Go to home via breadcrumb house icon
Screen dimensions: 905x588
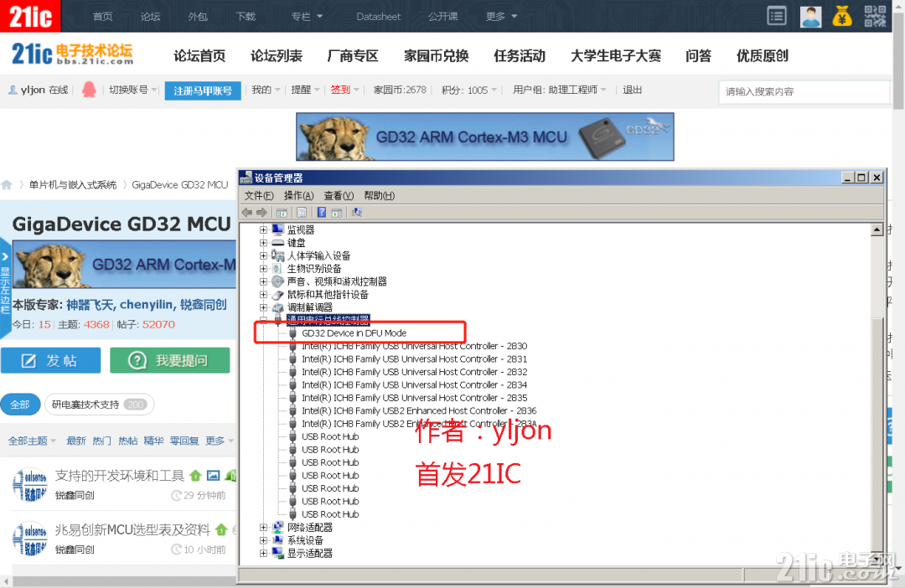[7, 185]
